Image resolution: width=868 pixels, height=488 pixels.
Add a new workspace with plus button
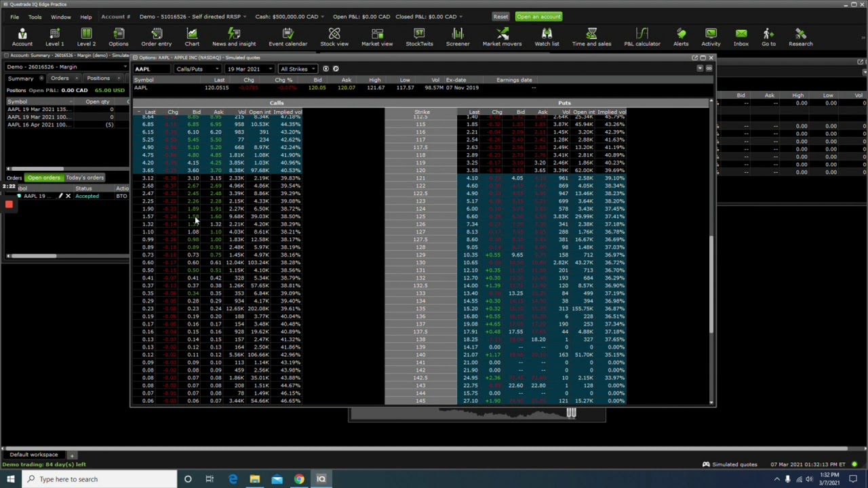[71, 455]
